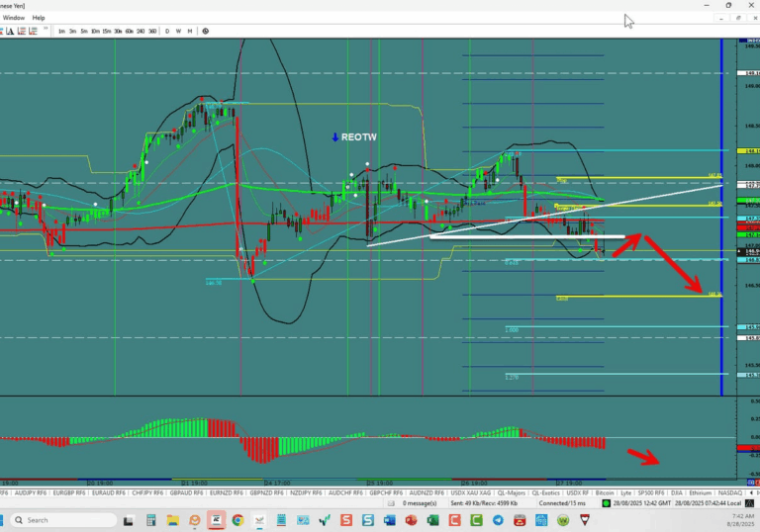
Task: Expand the toolbar overflow chevron
Action: 46,29
